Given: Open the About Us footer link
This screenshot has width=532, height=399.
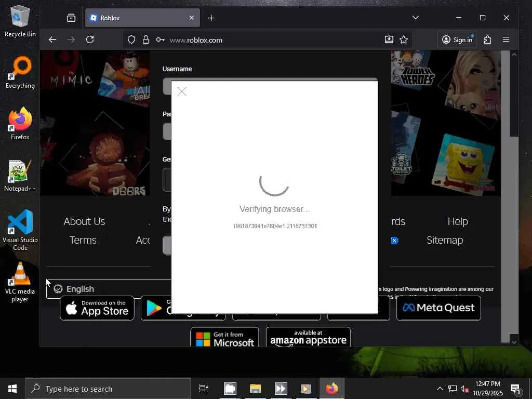Looking at the screenshot, I should coord(84,221).
